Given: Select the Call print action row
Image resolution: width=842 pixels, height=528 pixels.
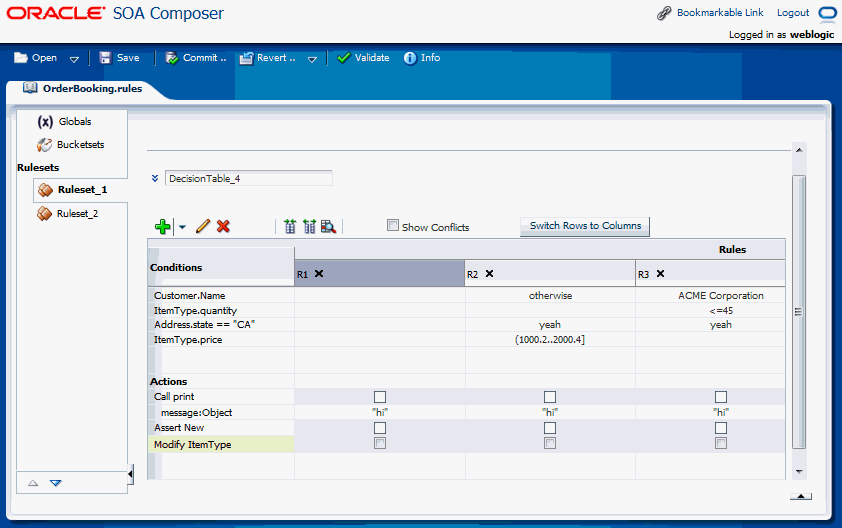Looking at the screenshot, I should 174,396.
